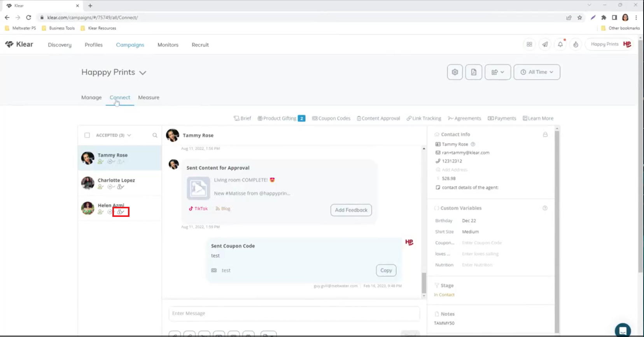This screenshot has height=337, width=644.
Task: Select Charlotte Lopez in the conversation list
Action: click(116, 180)
